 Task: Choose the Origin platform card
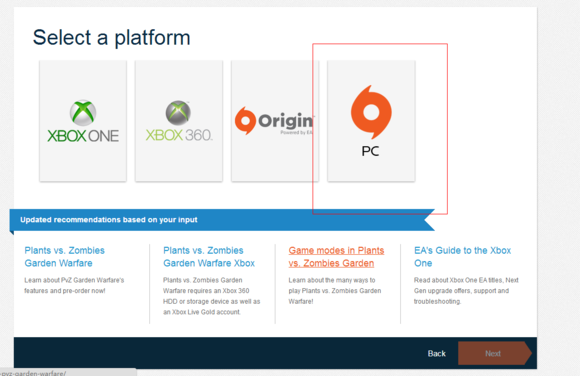(x=275, y=121)
